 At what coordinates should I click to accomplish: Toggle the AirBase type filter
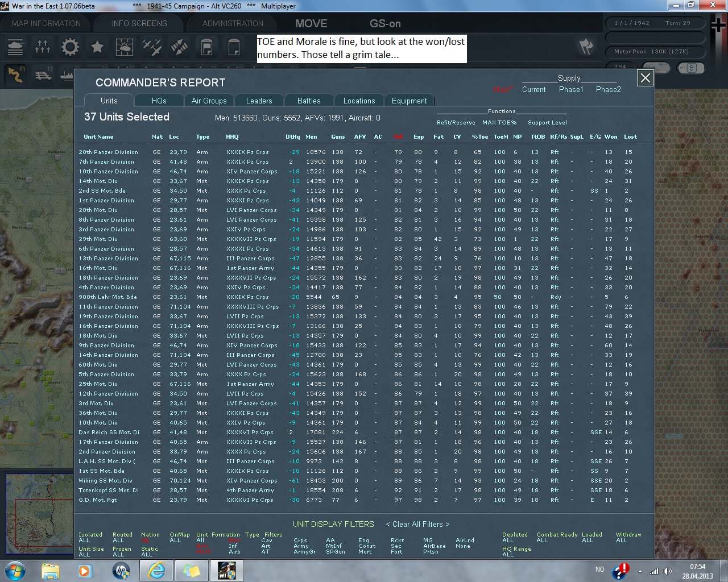pos(435,546)
